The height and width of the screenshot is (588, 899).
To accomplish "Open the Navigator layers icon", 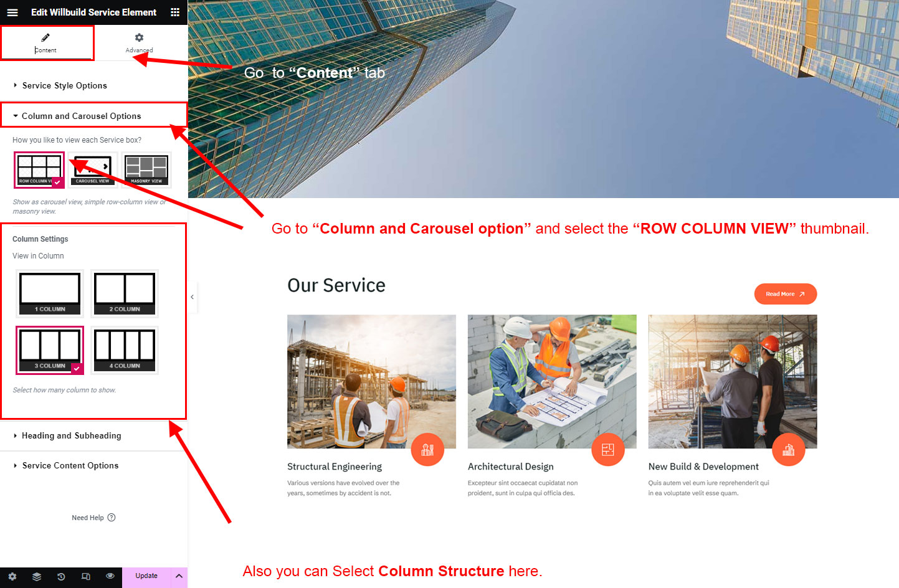I will tap(37, 576).
